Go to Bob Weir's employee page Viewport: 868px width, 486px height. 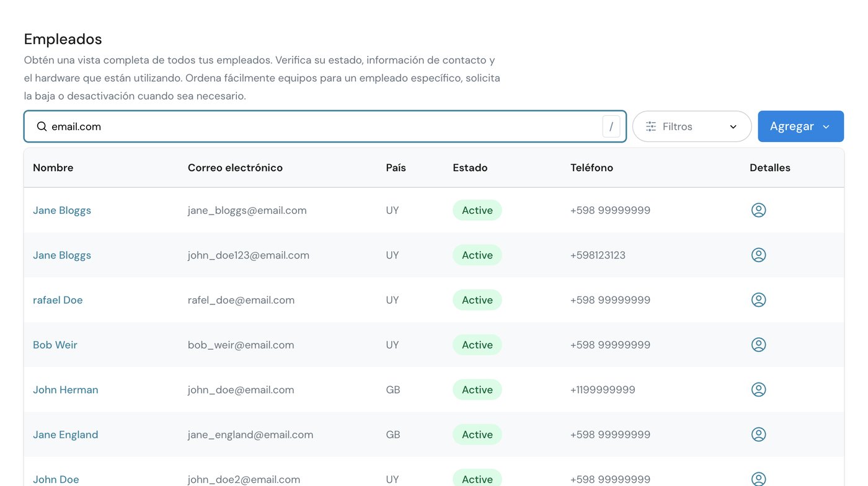(x=55, y=345)
